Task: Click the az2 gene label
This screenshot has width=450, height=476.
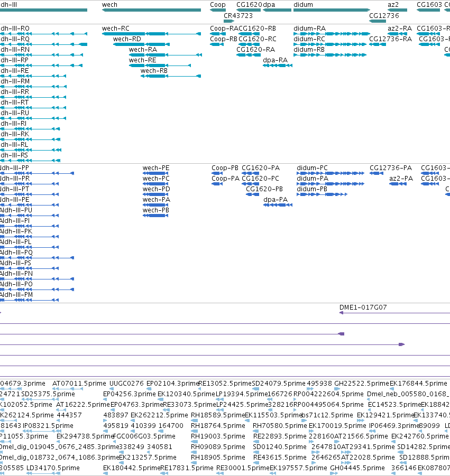Action: (393, 5)
